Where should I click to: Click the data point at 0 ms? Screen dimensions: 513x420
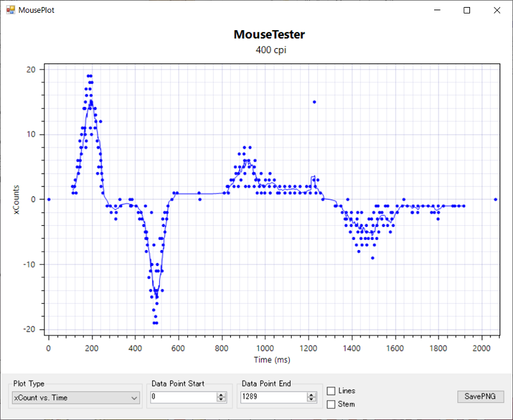click(49, 199)
